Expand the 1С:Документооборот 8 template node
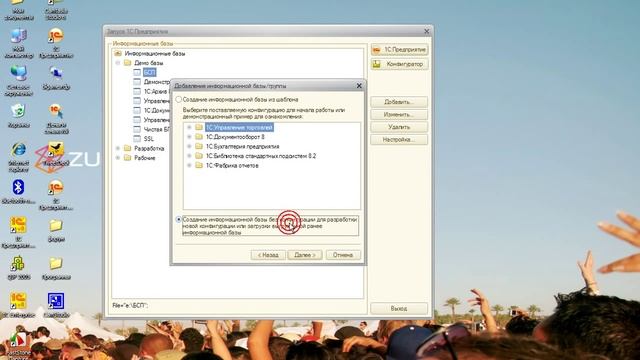640x360 pixels. click(x=189, y=137)
